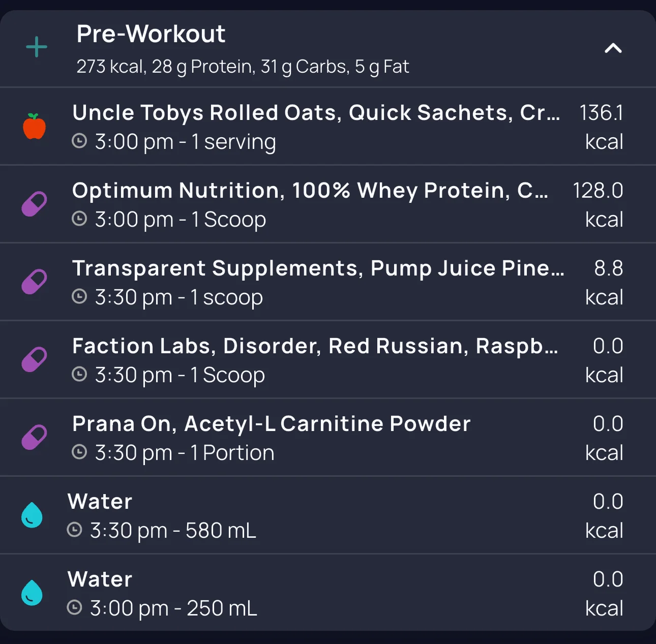The height and width of the screenshot is (644, 656).
Task: Click pill icon beside Transparent Supplements entry
Action: [x=34, y=282]
